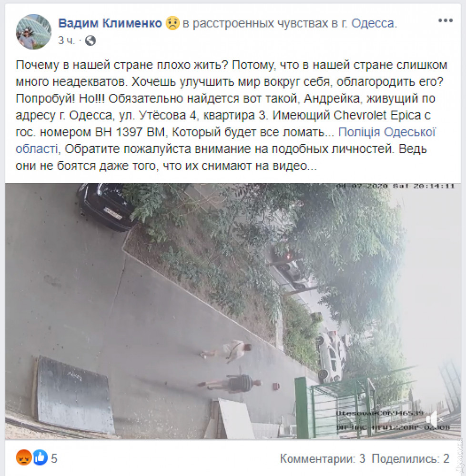
Task: Open the Вадим Клименко profile name link
Action: point(110,23)
